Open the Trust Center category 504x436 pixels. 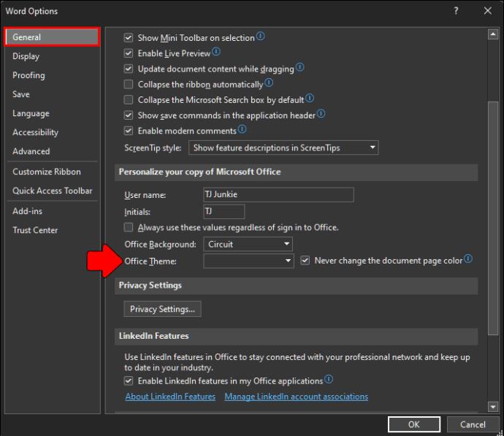pyautogui.click(x=52, y=230)
